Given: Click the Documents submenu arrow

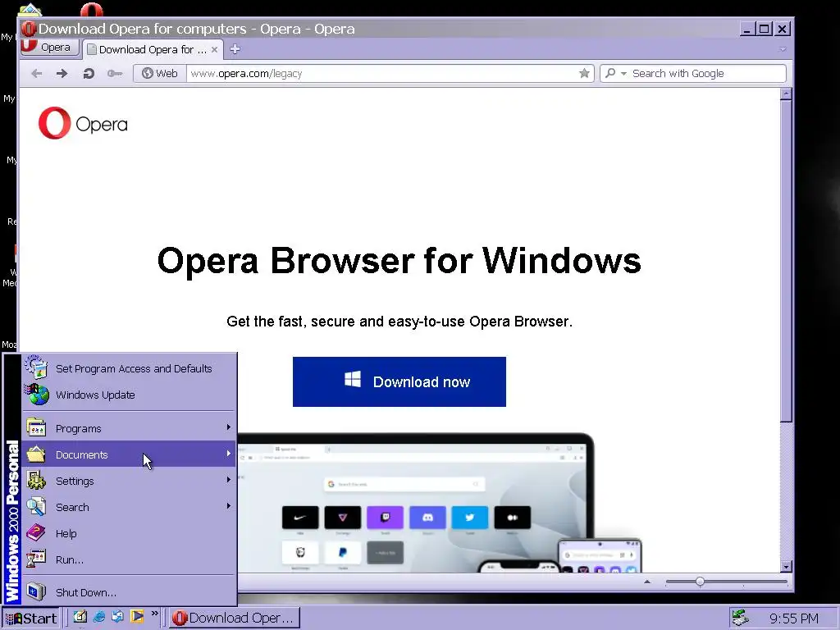Looking at the screenshot, I should coord(229,453).
